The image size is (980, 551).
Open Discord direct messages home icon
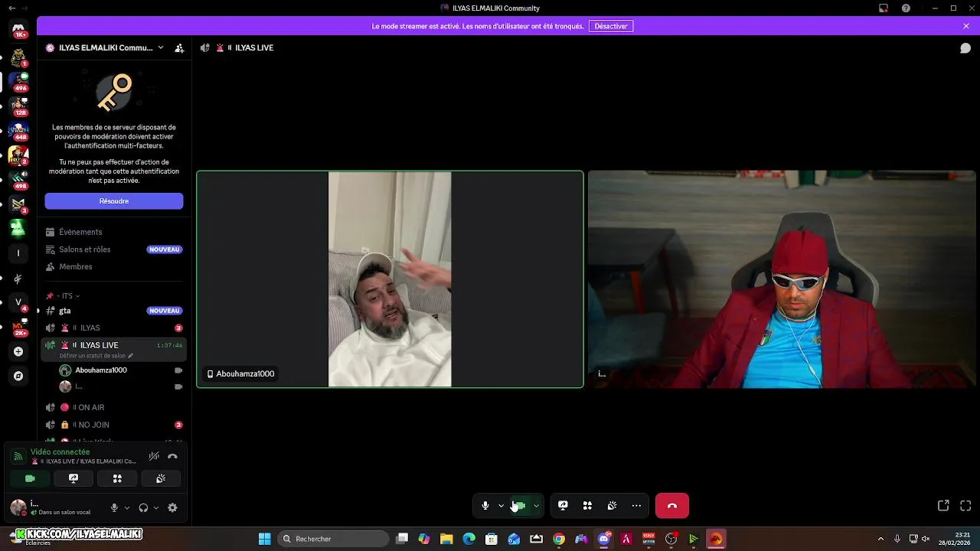coord(18,28)
